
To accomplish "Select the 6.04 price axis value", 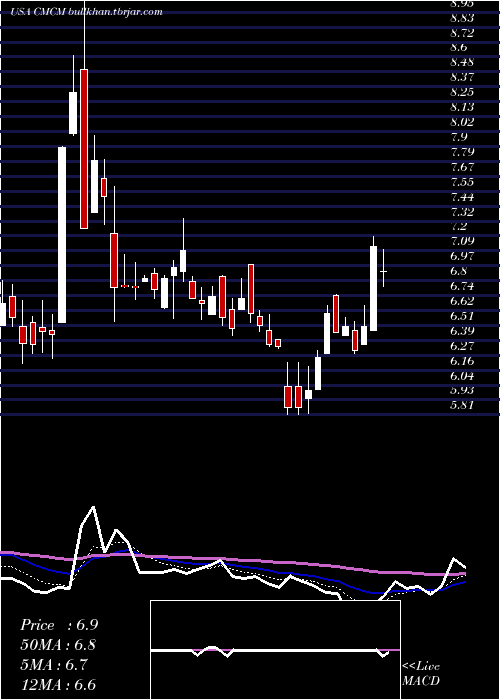I will point(462,375).
